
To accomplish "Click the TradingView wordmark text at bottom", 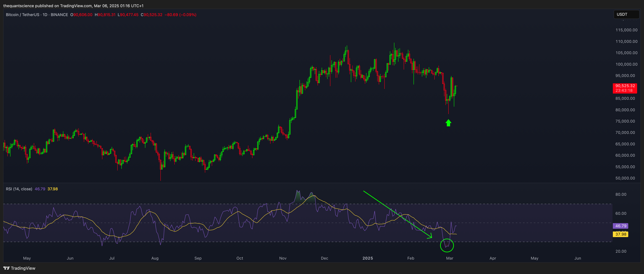I will pos(23,268).
